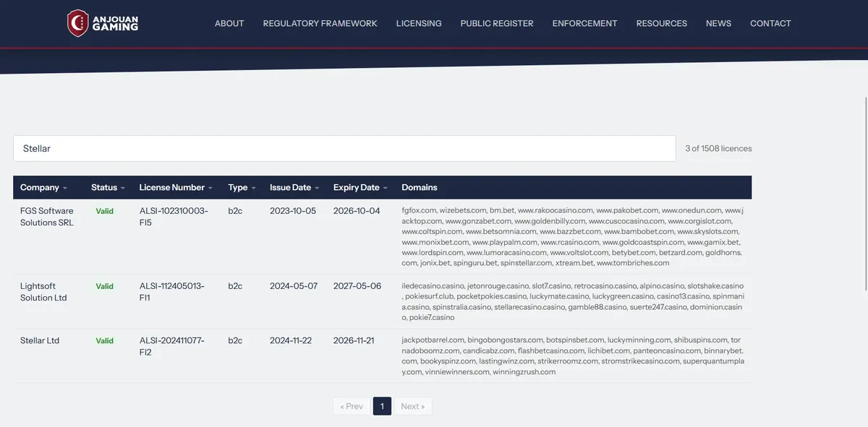Go to the News page
The image size is (868, 427).
pos(718,23)
